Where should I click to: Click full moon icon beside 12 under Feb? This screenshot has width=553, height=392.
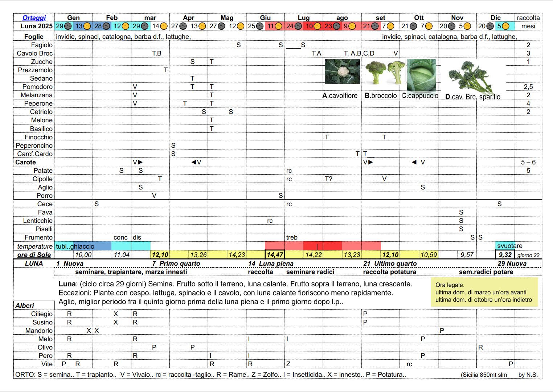click(126, 26)
